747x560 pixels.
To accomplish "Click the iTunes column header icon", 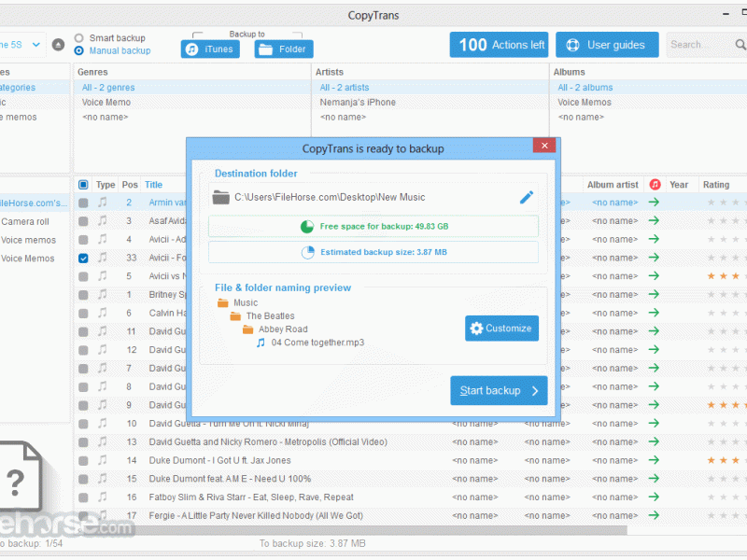I will coord(655,185).
